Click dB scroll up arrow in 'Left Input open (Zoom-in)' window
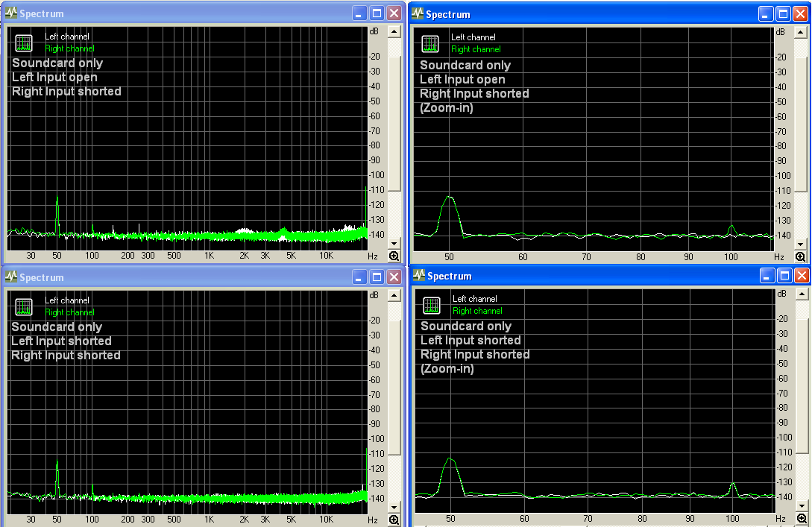The height and width of the screenshot is (527, 812). [x=800, y=33]
